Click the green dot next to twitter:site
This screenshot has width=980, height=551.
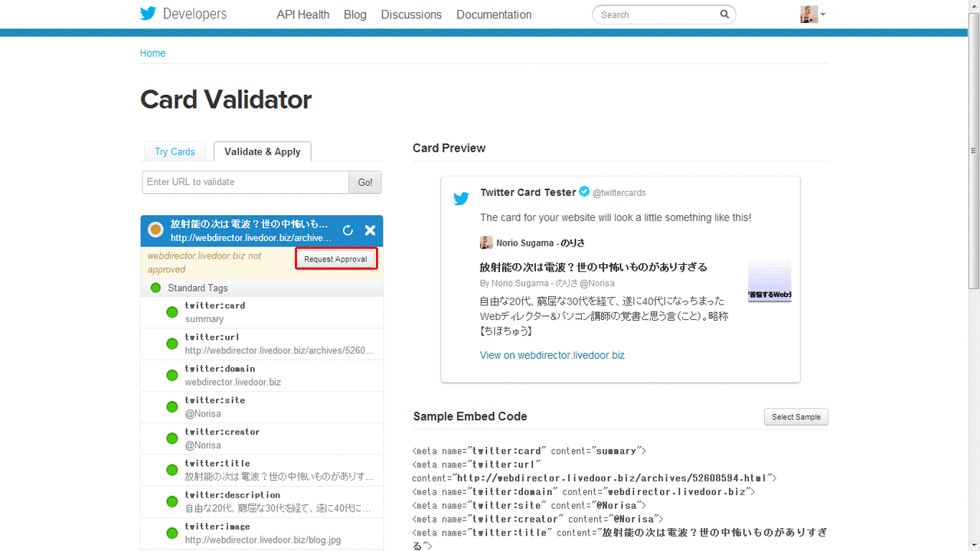click(x=171, y=406)
